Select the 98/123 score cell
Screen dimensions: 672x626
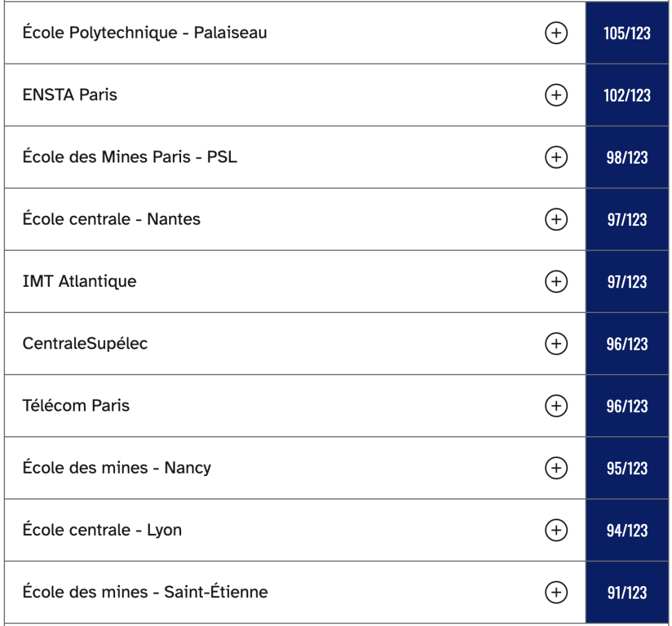pyautogui.click(x=627, y=157)
